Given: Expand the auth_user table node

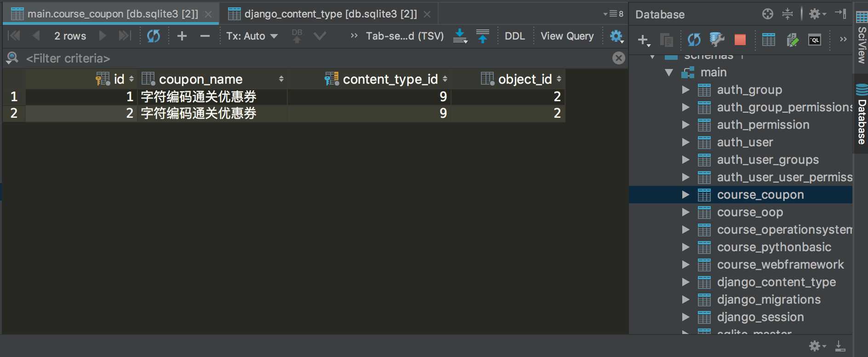Looking at the screenshot, I should (685, 143).
